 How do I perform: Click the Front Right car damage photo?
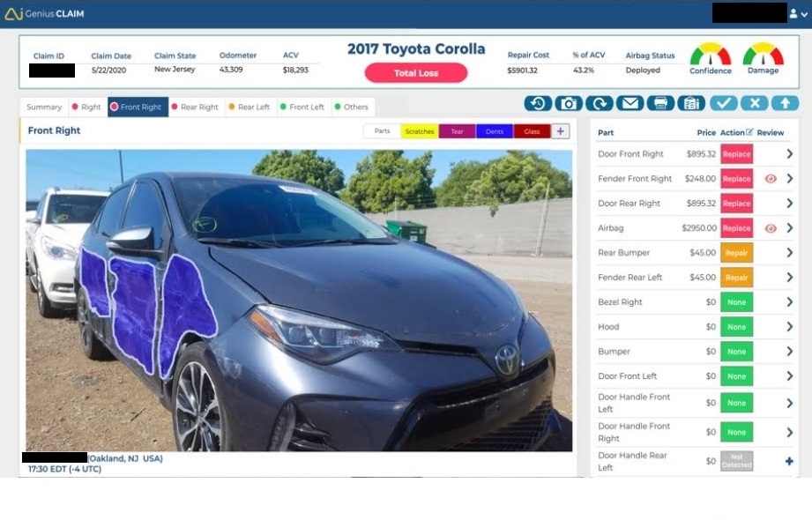coord(299,301)
